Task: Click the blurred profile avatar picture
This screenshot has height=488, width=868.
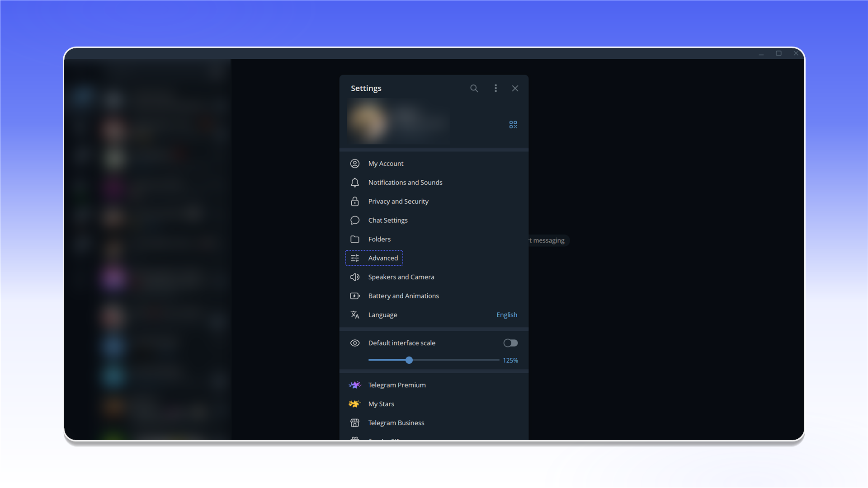Action: point(369,121)
